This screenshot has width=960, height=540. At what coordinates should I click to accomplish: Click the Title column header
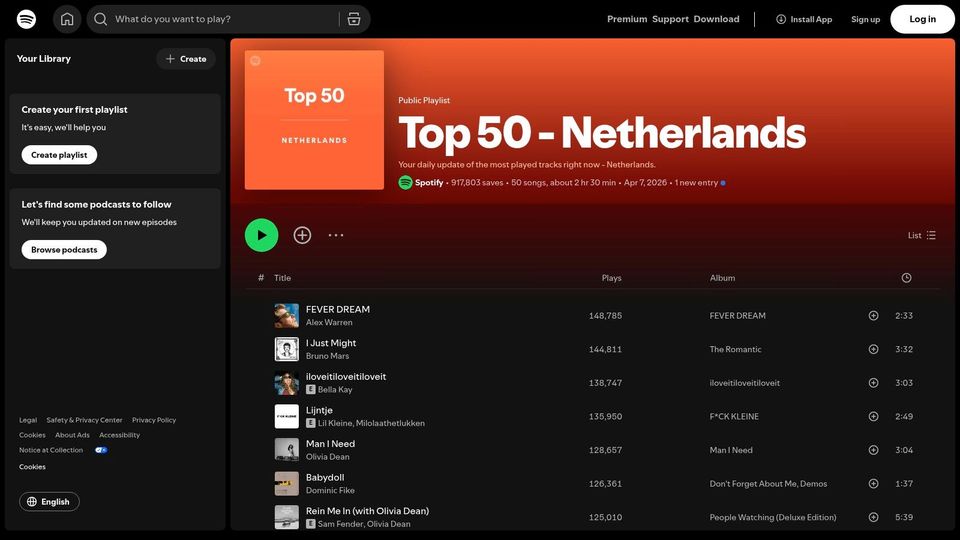coord(282,278)
